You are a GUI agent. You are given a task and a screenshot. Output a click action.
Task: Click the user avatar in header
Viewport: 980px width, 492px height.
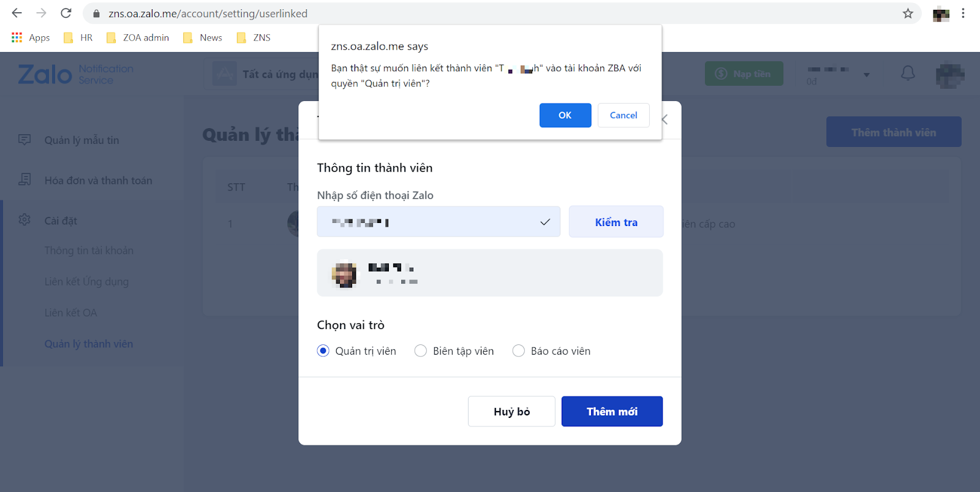pyautogui.click(x=950, y=76)
